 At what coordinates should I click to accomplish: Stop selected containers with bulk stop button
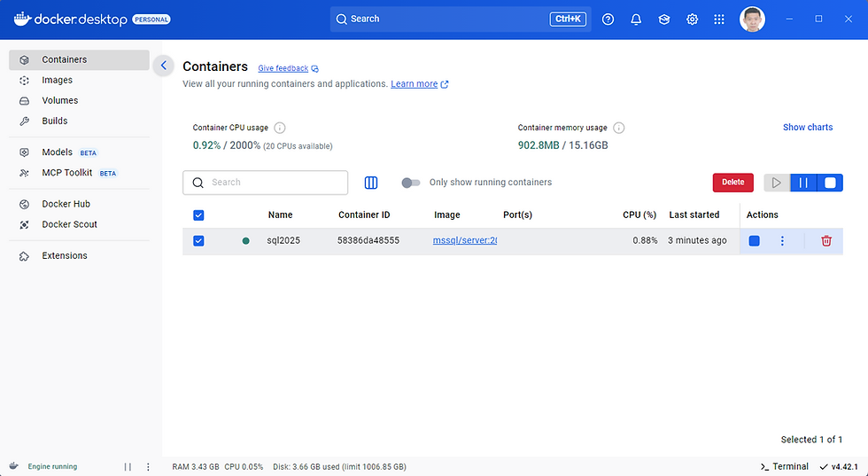coord(830,183)
